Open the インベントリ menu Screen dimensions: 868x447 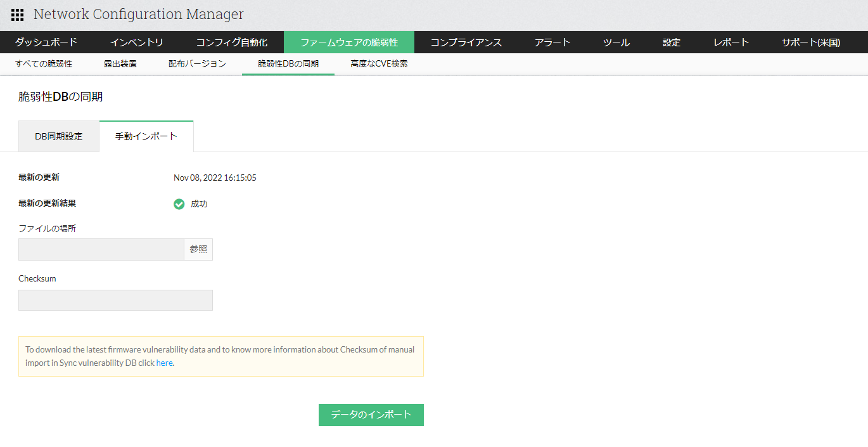tap(137, 42)
